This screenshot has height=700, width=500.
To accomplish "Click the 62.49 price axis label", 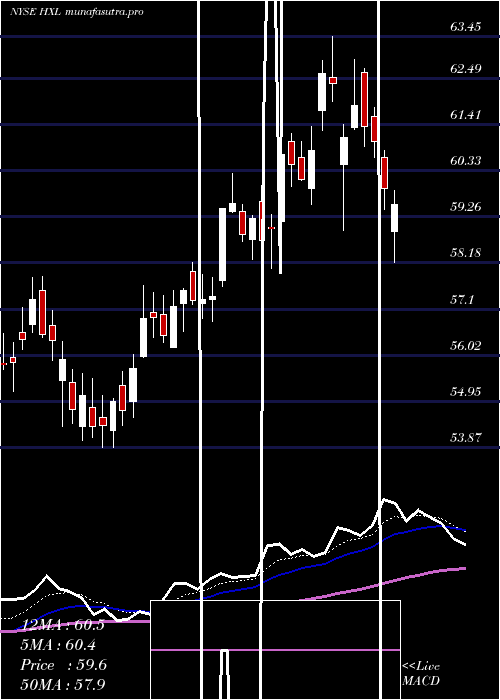I will [x=466, y=69].
